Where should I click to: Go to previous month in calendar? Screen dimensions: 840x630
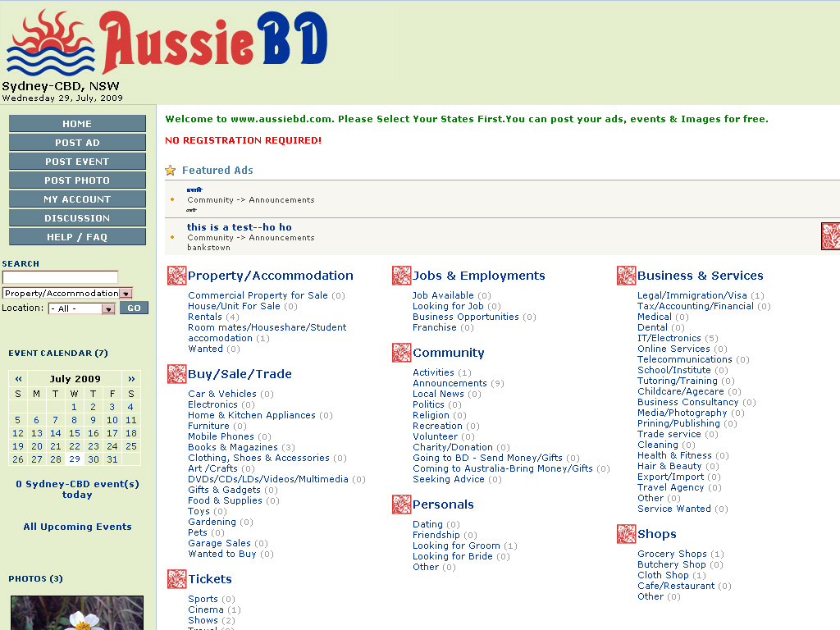pyautogui.click(x=18, y=379)
